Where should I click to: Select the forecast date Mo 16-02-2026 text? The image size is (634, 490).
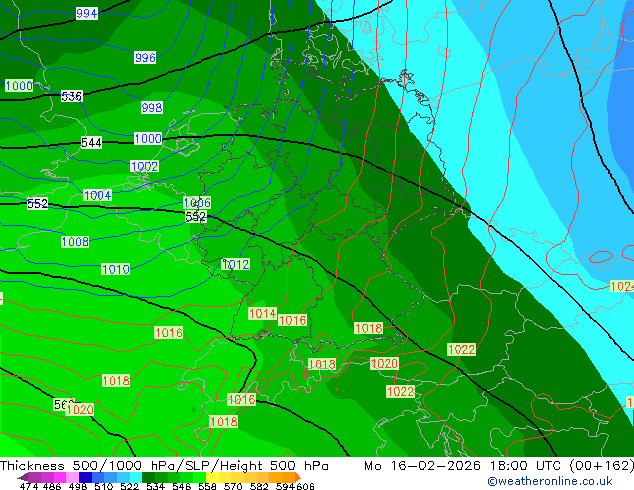423,466
